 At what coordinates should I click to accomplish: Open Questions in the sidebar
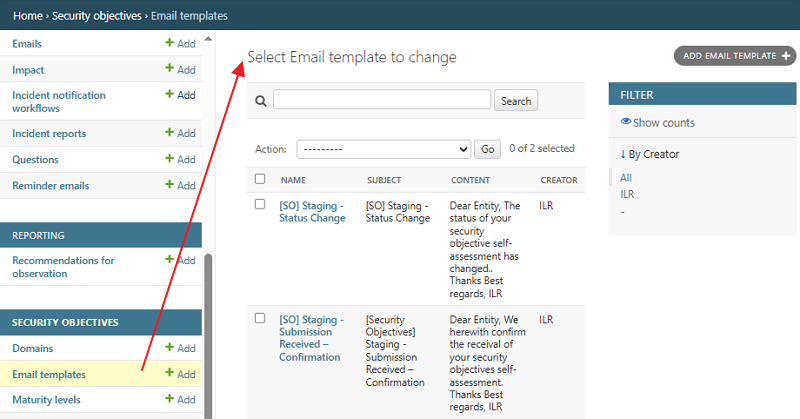(35, 160)
